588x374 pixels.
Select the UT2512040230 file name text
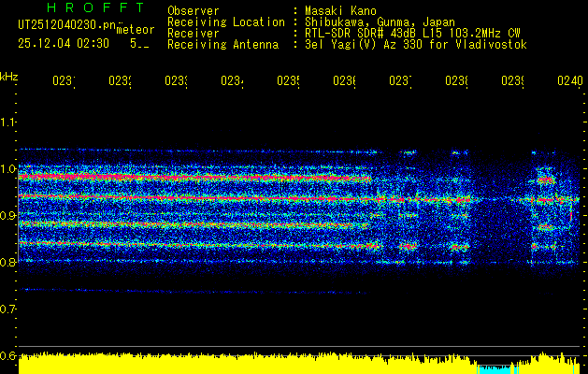tap(67, 25)
